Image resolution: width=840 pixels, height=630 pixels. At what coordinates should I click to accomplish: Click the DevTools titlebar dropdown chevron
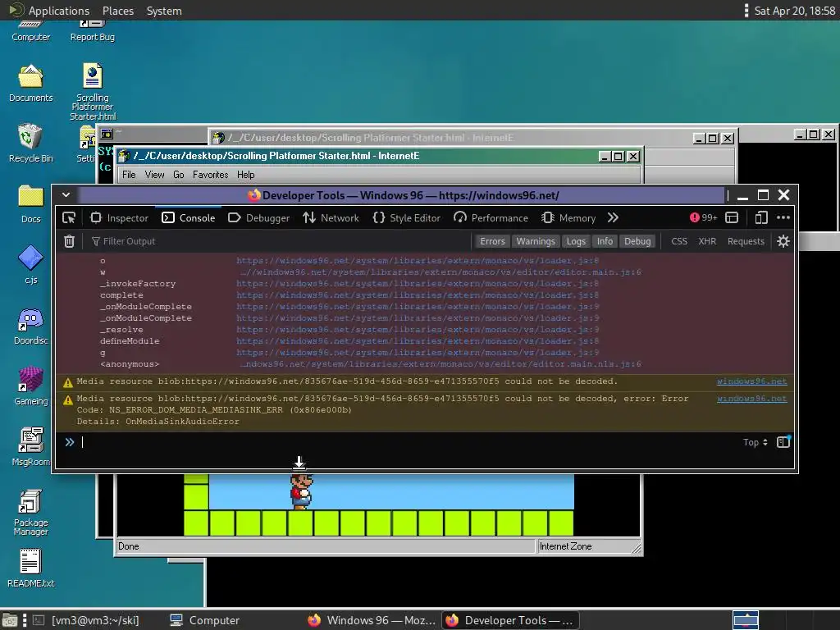pos(66,195)
